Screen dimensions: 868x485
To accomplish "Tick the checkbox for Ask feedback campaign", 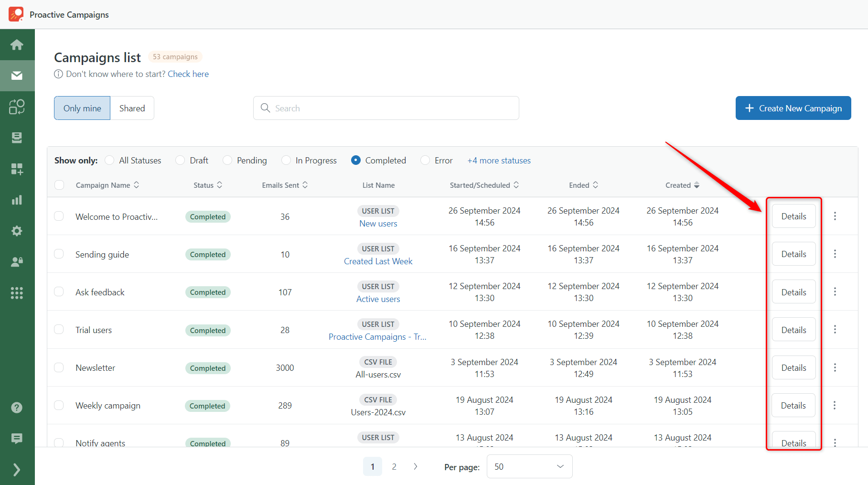I will (x=59, y=291).
